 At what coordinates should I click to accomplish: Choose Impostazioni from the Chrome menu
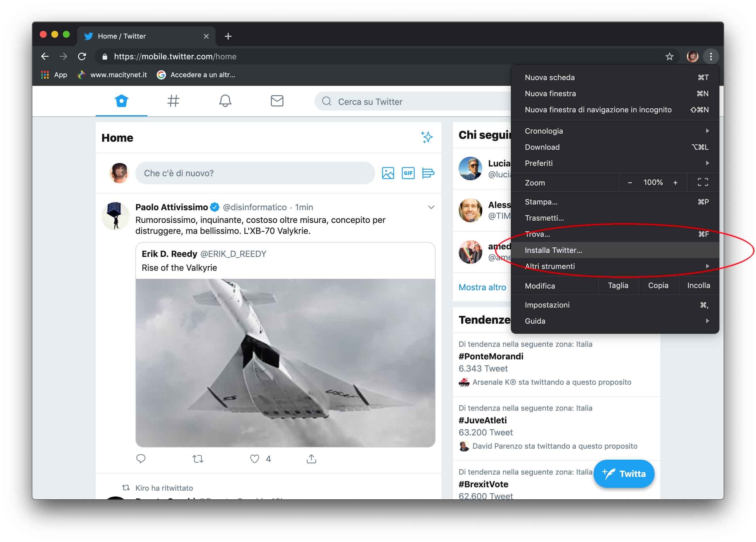click(547, 305)
